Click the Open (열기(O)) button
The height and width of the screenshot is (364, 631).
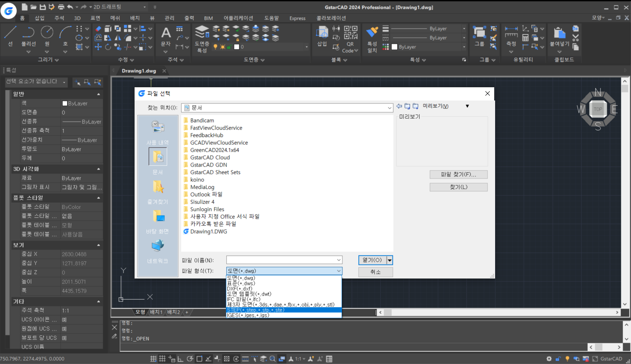(372, 260)
